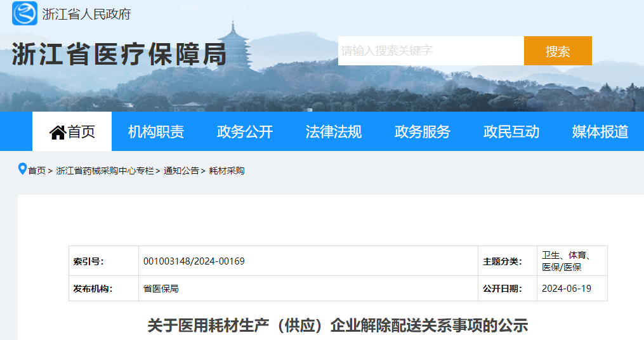Open the 机构职责 navigation menu
The width and height of the screenshot is (644, 340).
(156, 132)
